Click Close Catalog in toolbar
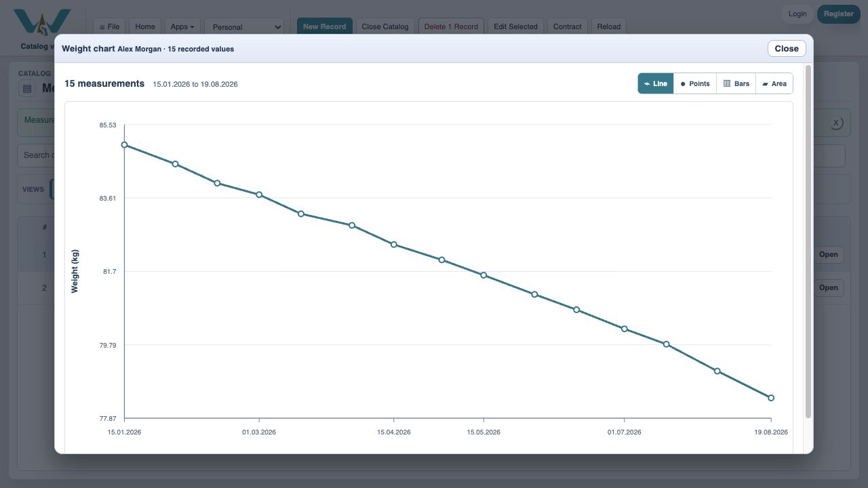This screenshot has width=868, height=488. [385, 26]
